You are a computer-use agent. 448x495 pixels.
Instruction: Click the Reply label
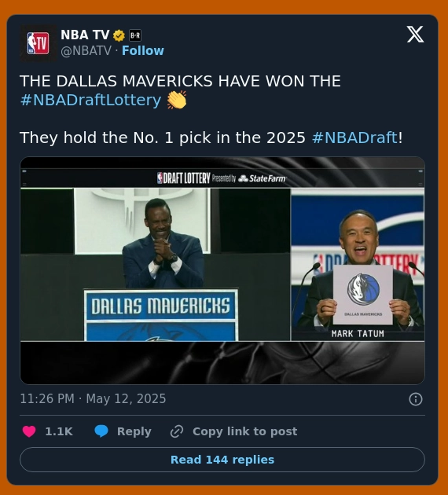pos(134,431)
